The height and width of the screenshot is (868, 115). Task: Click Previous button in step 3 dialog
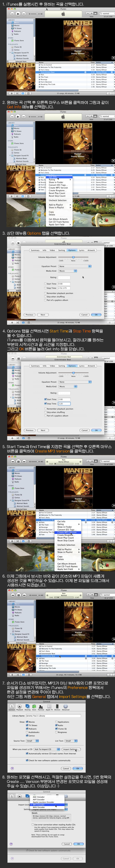click(30, 315)
